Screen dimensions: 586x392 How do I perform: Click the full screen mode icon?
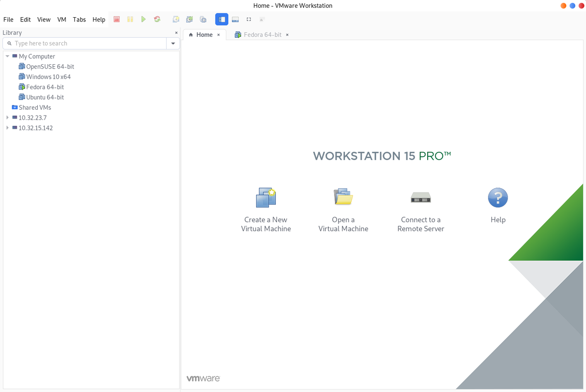click(248, 19)
